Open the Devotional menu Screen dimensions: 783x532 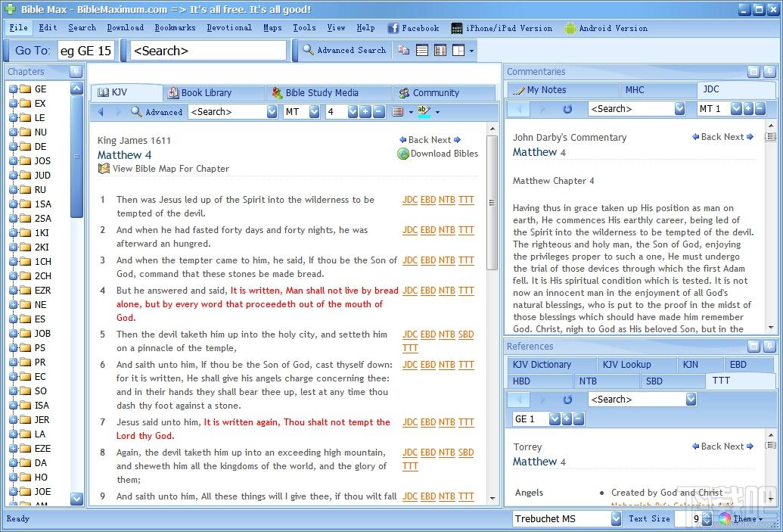tap(229, 27)
